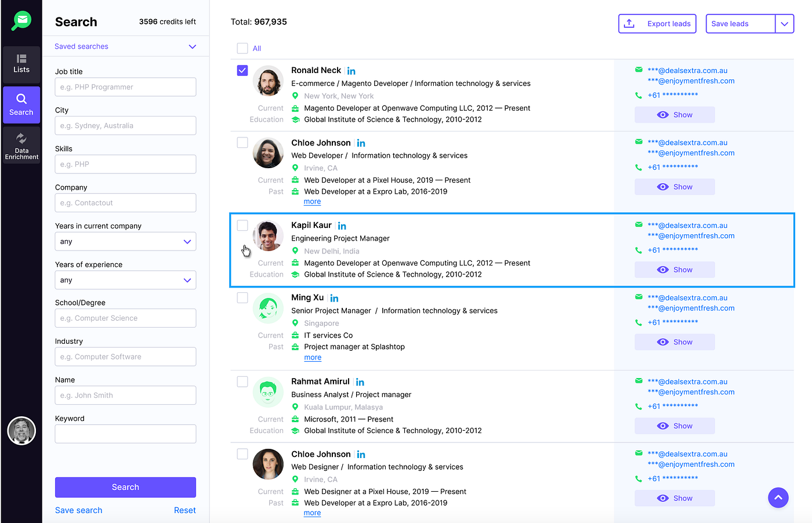Viewport: 812px width, 523px height.
Task: Click Kapil Kaur's phone icon
Action: click(639, 250)
